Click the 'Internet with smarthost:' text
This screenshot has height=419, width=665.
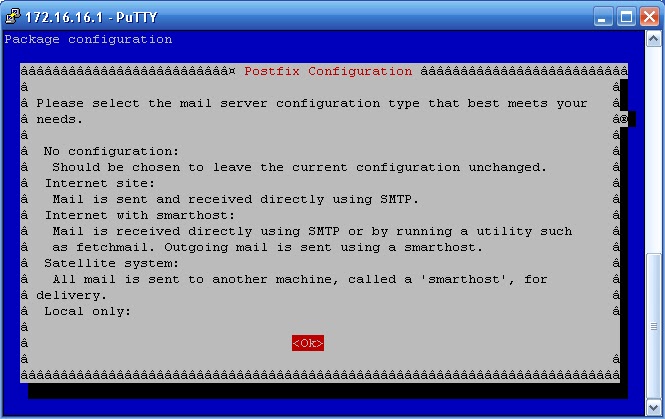click(x=140, y=215)
